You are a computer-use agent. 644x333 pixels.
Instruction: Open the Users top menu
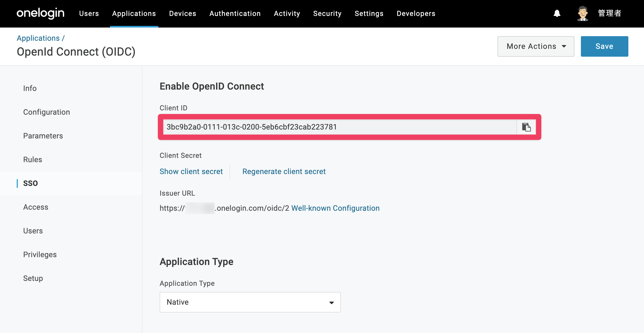[89, 13]
